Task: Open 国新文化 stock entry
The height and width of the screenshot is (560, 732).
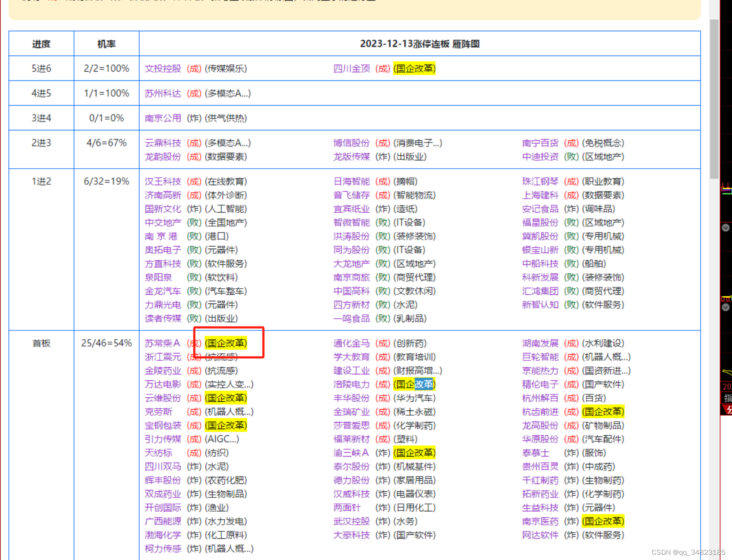Action: click(x=163, y=209)
